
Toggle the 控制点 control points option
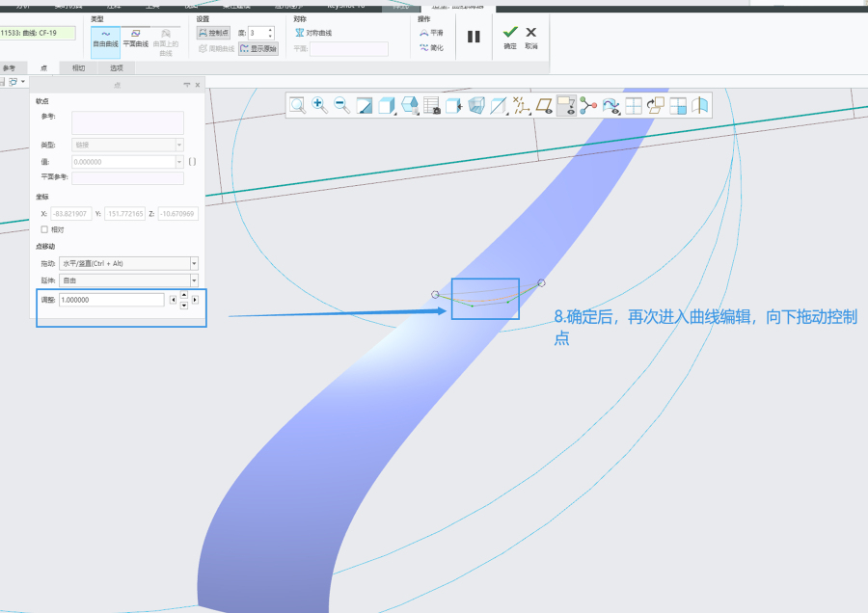click(x=213, y=33)
